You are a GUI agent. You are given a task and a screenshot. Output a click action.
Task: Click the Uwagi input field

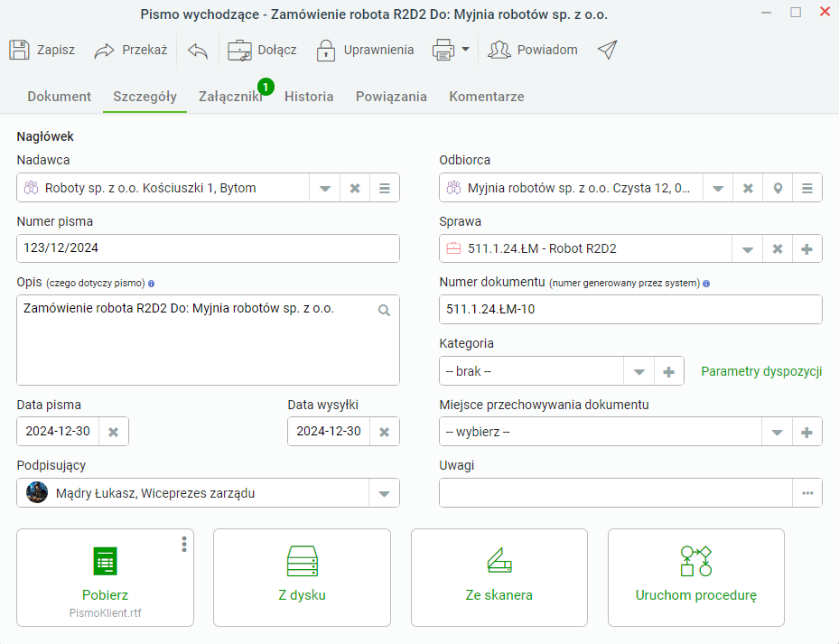point(615,492)
